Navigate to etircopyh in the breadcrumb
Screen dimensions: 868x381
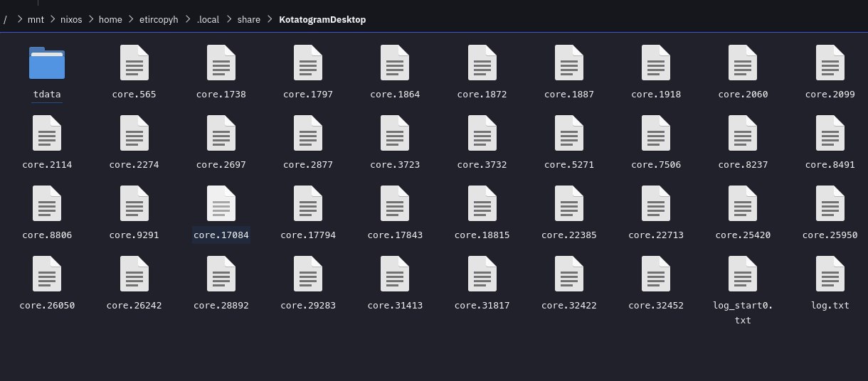point(159,20)
